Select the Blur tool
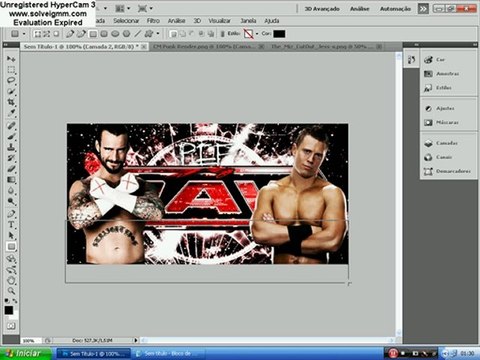480x360 pixels. (11, 190)
